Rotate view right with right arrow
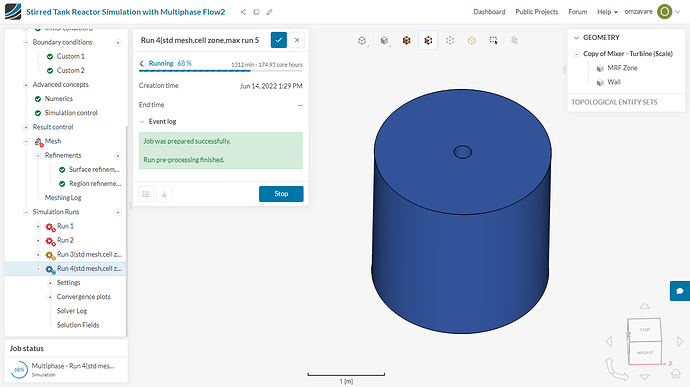The image size is (690, 387). [680, 341]
